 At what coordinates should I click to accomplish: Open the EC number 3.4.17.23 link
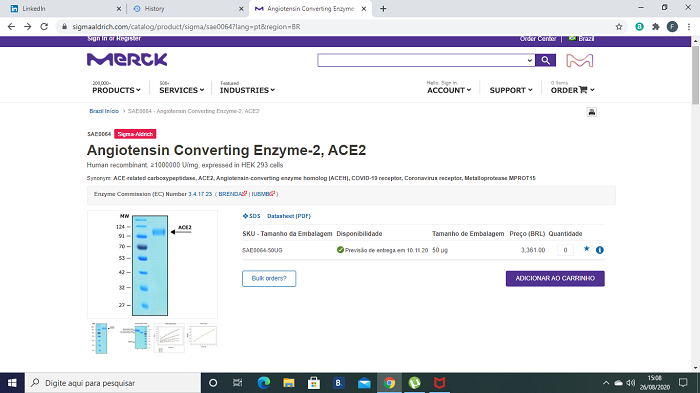tap(200, 194)
